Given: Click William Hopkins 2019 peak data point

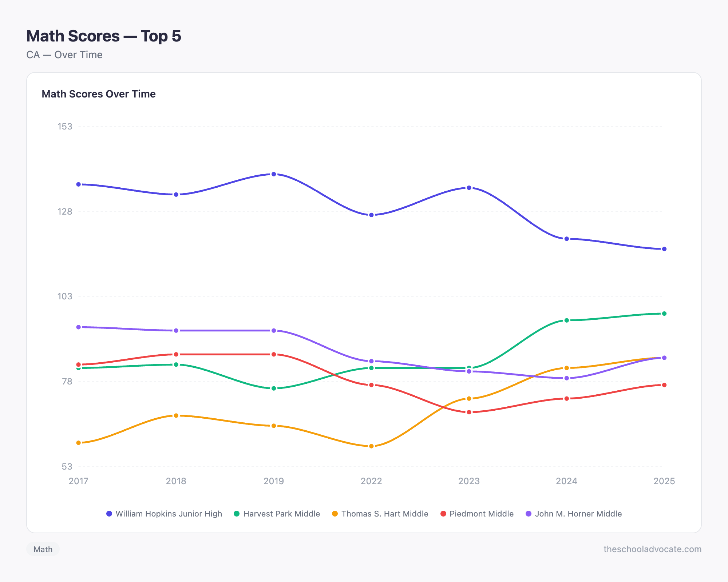Looking at the screenshot, I should [x=274, y=174].
